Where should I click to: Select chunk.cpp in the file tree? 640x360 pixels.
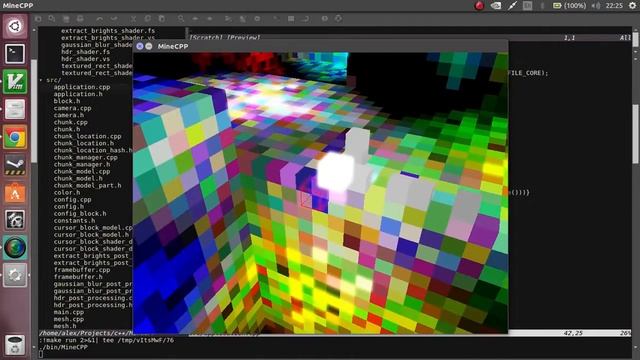point(71,122)
